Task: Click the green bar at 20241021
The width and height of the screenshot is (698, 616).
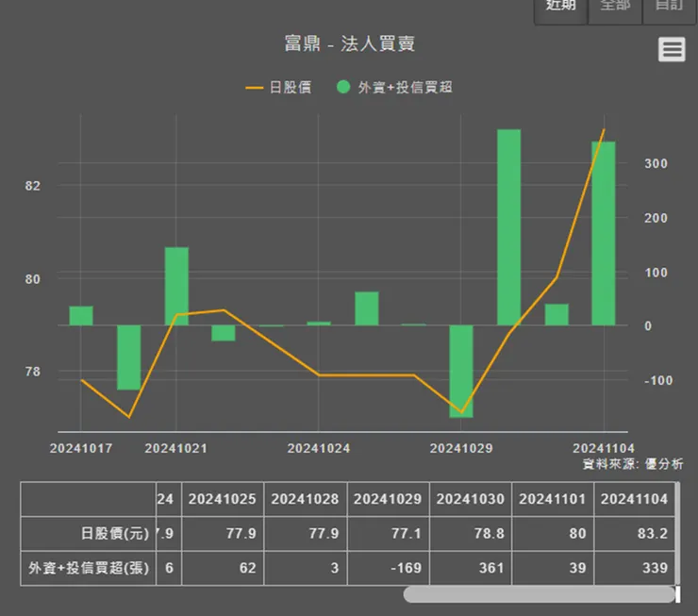Action: tap(176, 286)
